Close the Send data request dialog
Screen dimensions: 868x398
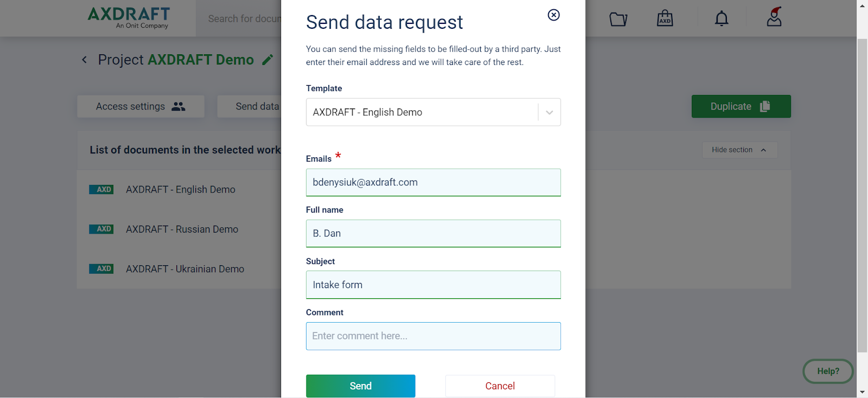click(553, 15)
